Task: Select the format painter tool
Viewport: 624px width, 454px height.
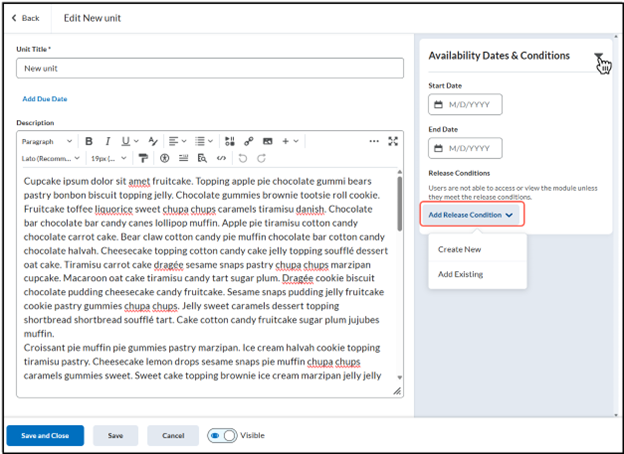Action: pos(142,158)
